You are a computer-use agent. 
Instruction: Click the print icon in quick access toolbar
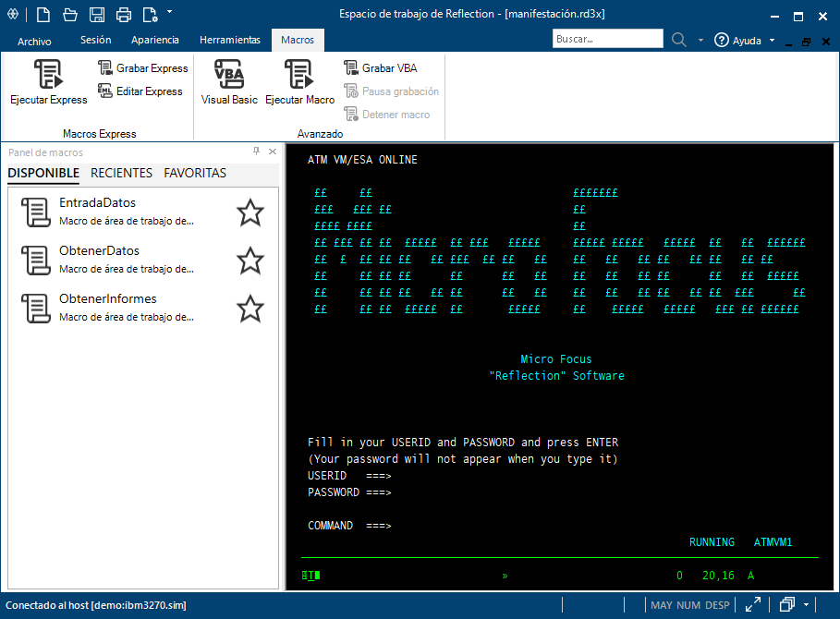click(123, 14)
